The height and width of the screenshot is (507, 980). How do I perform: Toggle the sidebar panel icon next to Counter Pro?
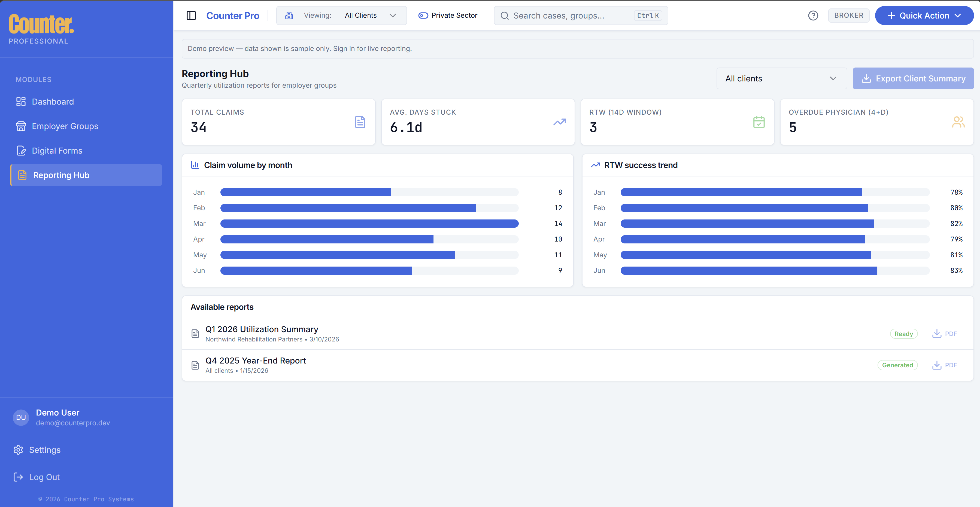pyautogui.click(x=191, y=15)
